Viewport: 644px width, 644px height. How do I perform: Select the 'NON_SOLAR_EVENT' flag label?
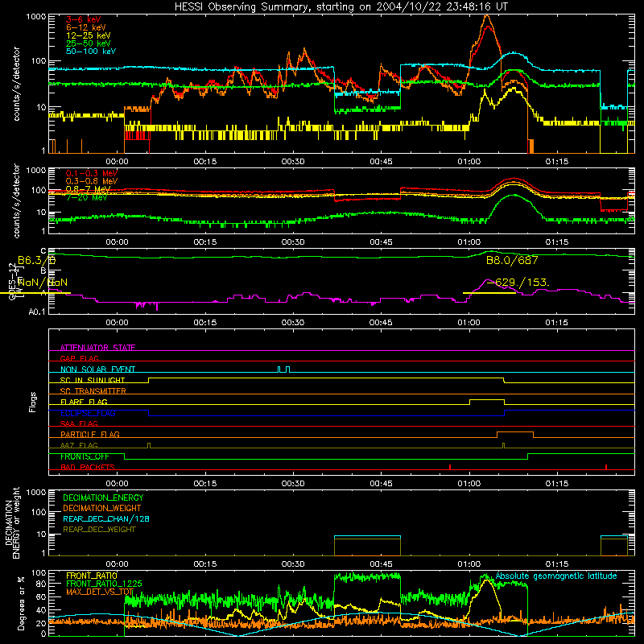pos(97,369)
